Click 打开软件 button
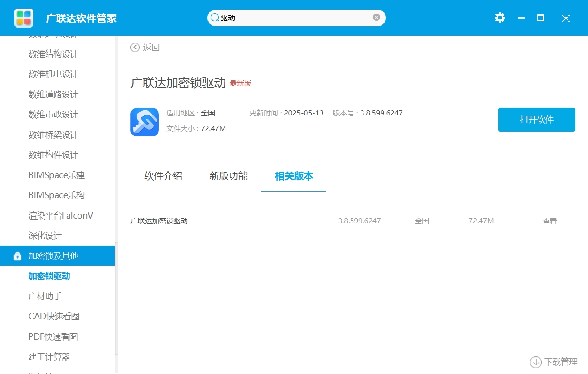 coord(537,120)
